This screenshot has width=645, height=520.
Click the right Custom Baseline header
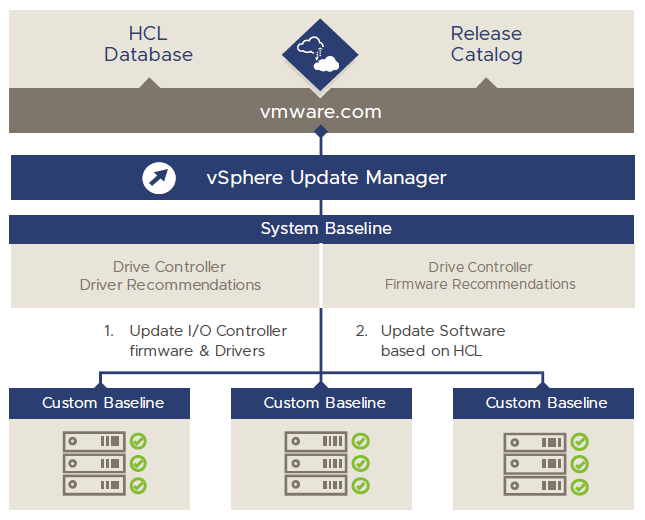(x=543, y=403)
